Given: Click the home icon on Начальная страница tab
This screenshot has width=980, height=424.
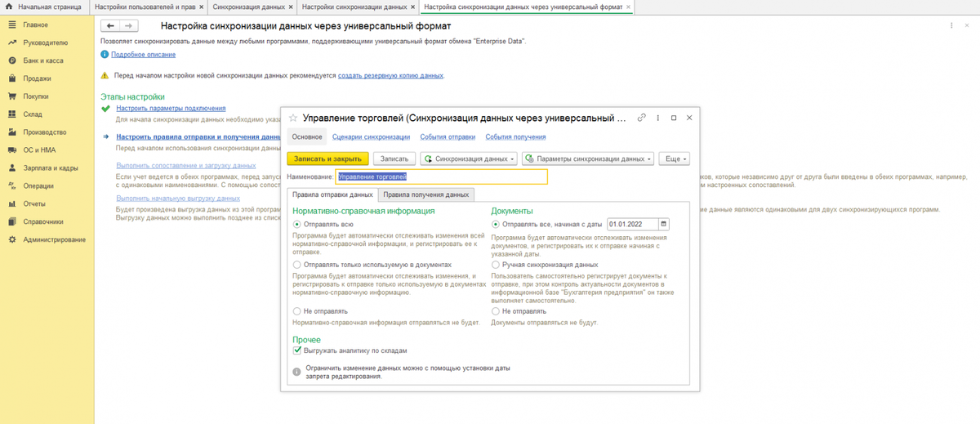Looking at the screenshot, I should tap(11, 7).
